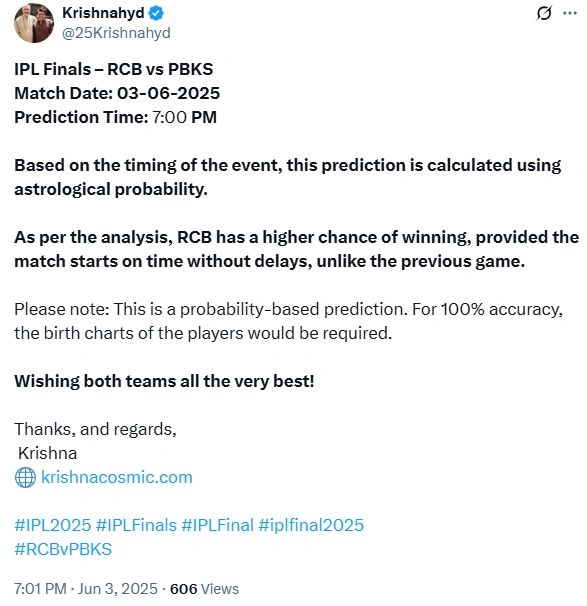Open Krishnahyd's profile picture
The image size is (587, 606).
[34, 23]
